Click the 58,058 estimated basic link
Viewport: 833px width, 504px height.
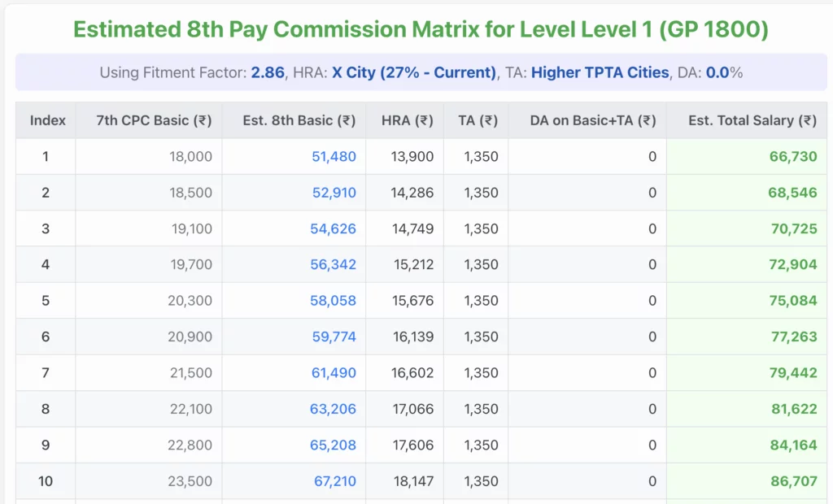335,300
